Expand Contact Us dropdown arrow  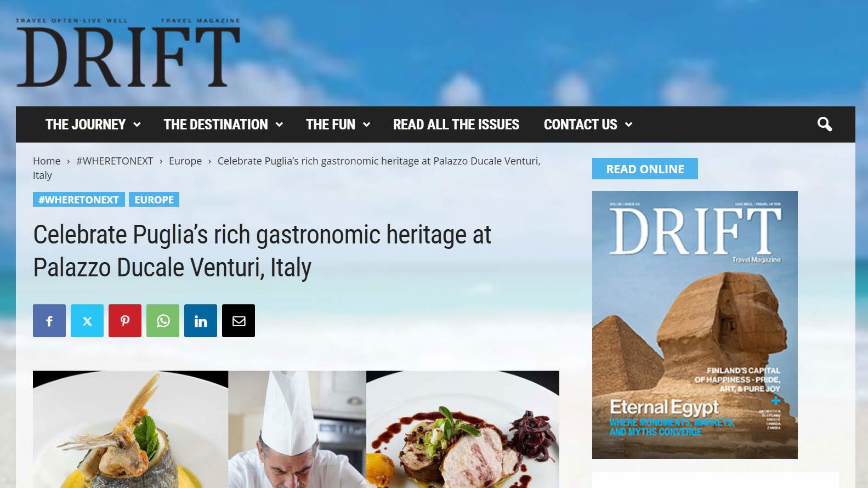pyautogui.click(x=628, y=124)
